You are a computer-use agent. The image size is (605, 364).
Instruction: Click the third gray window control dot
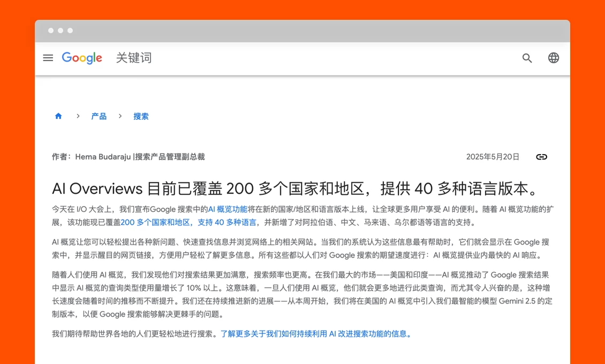click(x=70, y=31)
